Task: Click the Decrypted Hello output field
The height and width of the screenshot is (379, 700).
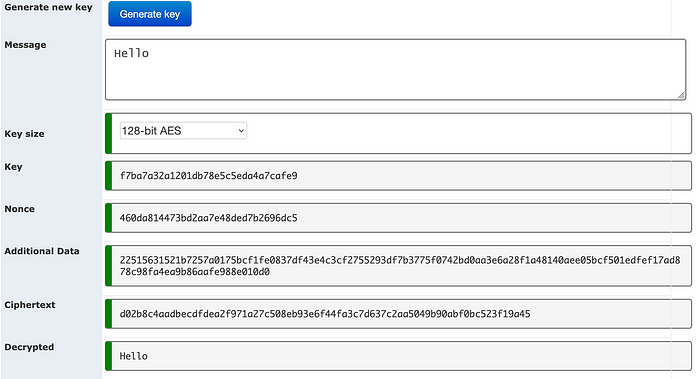Action: point(401,356)
